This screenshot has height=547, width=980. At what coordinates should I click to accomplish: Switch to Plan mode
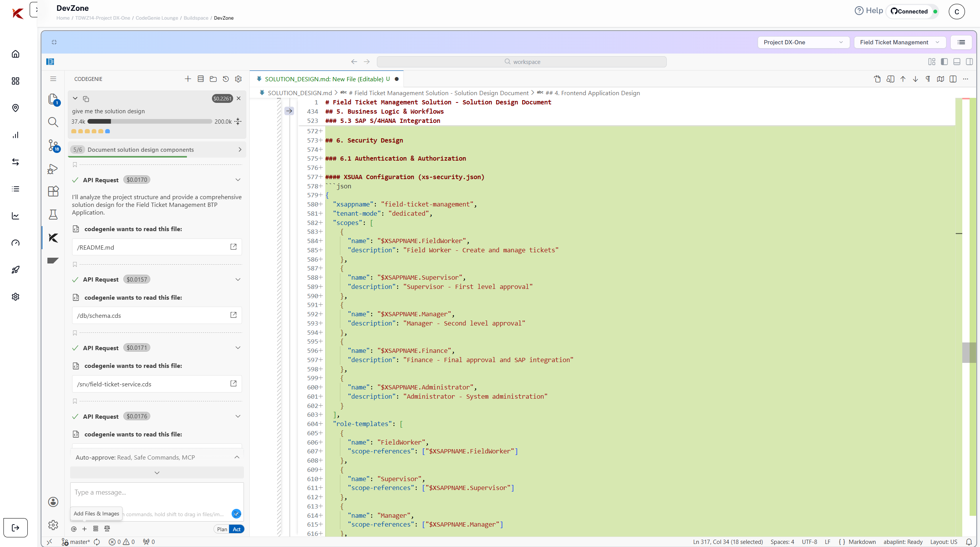point(222,529)
